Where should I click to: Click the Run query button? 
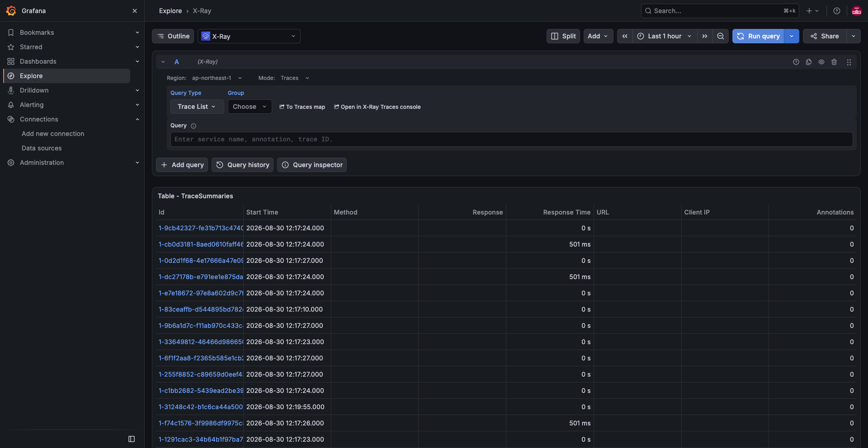click(758, 36)
